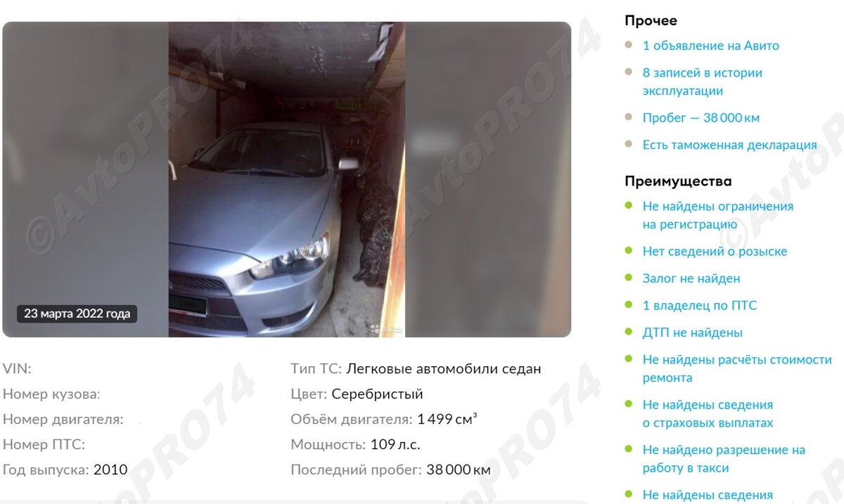The height and width of the screenshot is (504, 844).
Task: Open the «Пробег — 38 000 км» link
Action: point(701,118)
